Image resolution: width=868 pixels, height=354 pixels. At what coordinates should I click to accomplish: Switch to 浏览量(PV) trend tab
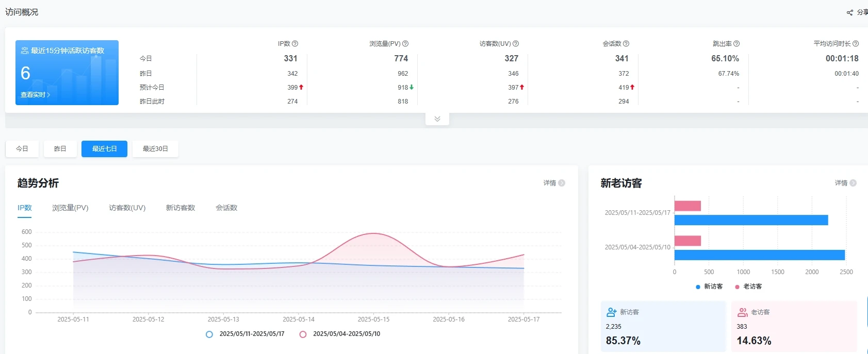tap(70, 208)
